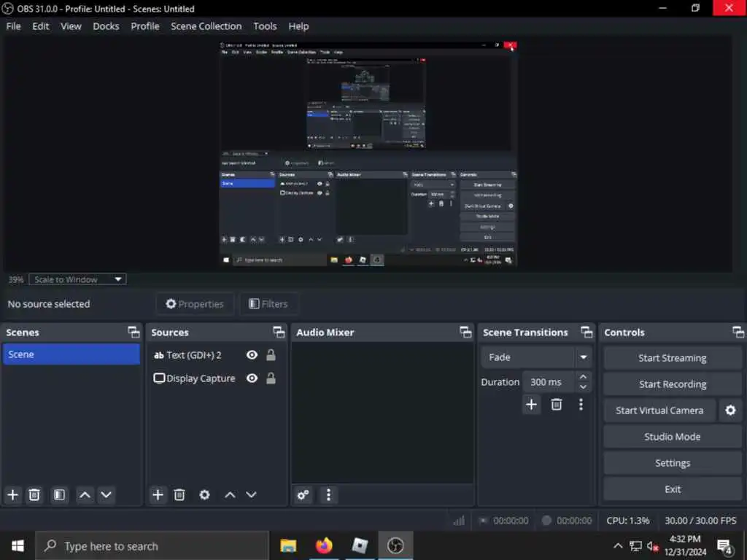
Task: Select Display Capture source row
Action: (x=215, y=378)
